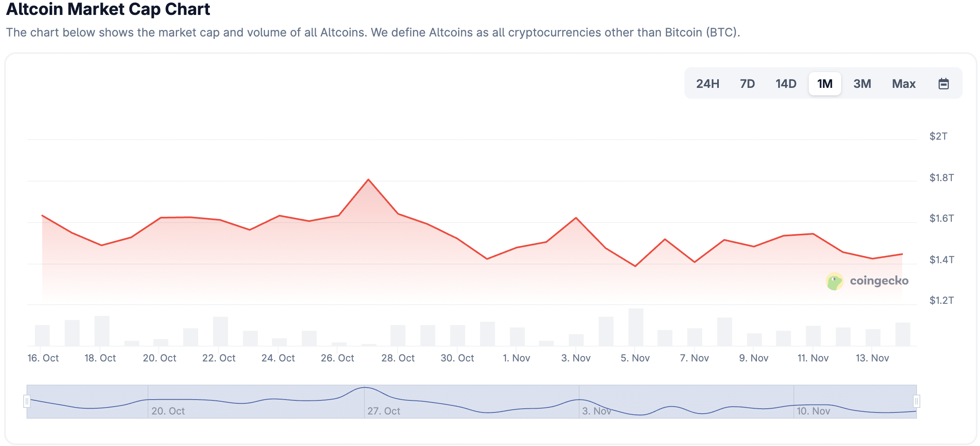Open the custom date range calendar icon
This screenshot has height=446, width=980.
click(944, 83)
